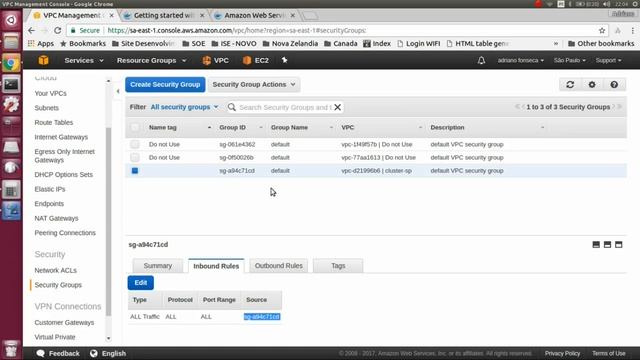Open the All security groups filter dropdown

tap(184, 107)
